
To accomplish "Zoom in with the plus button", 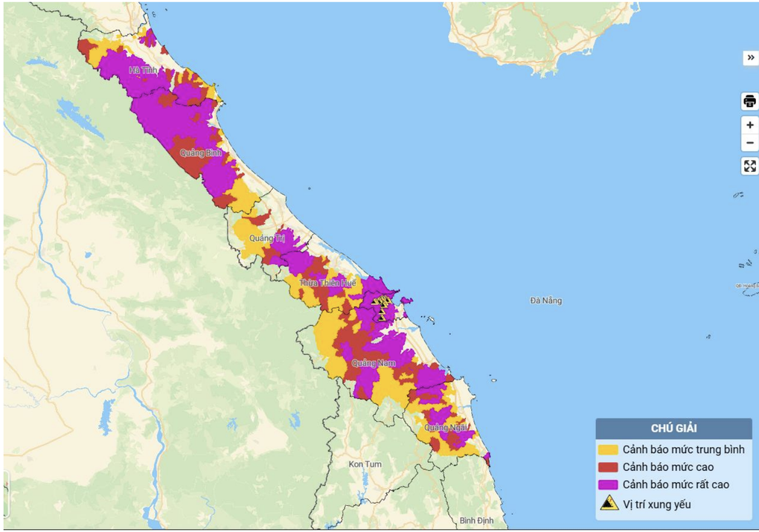I will coord(749,125).
